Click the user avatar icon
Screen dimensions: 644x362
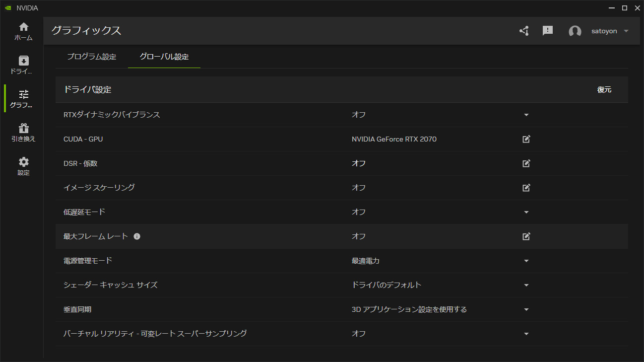(575, 31)
